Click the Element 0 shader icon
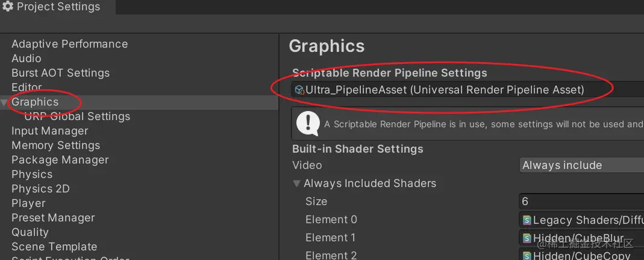 pos(527,220)
